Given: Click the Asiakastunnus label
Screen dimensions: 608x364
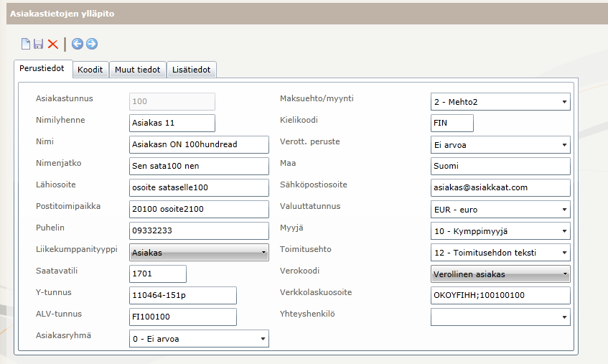Looking at the screenshot, I should coord(65,98).
